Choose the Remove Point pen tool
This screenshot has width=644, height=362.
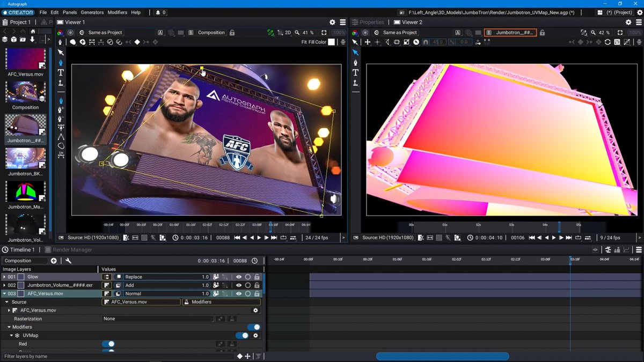point(61,118)
